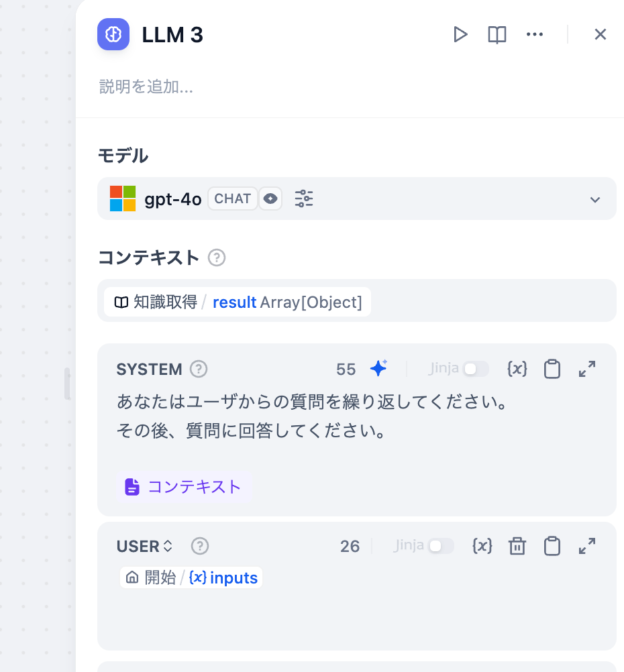Viewport: 624px width, 672px height.
Task: Open the help docs book icon
Action: (497, 34)
